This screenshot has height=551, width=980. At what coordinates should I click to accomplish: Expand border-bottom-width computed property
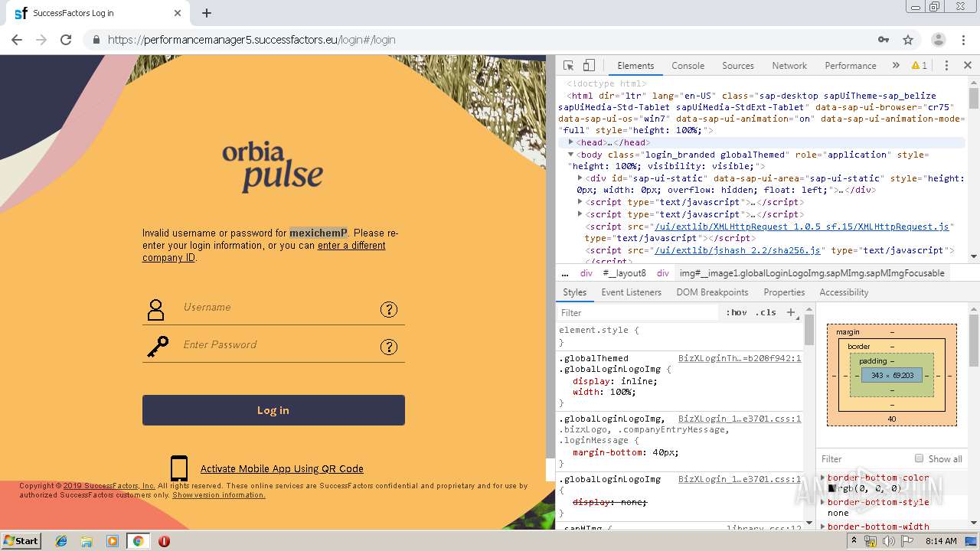tap(823, 527)
